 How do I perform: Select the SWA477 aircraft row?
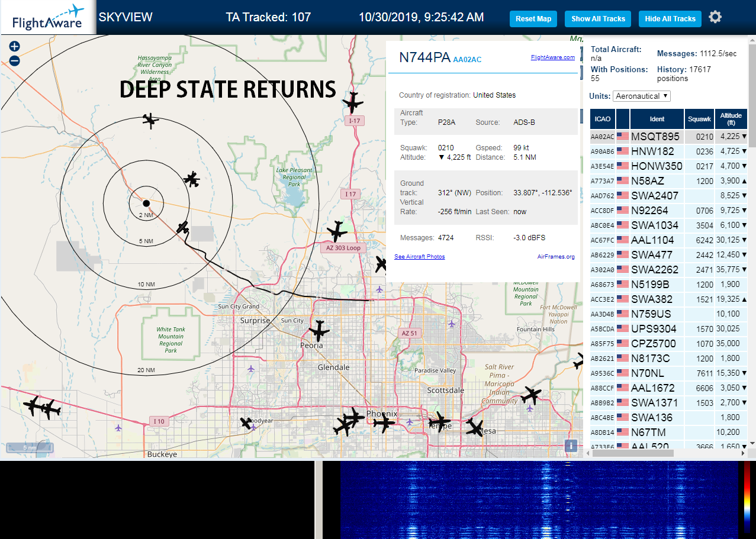coord(668,255)
